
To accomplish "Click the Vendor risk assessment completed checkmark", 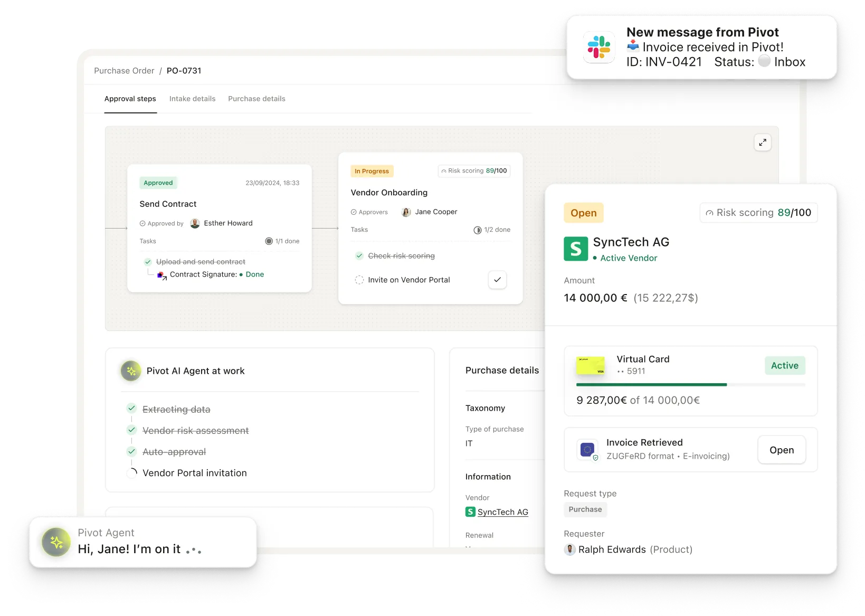I will click(x=131, y=430).
